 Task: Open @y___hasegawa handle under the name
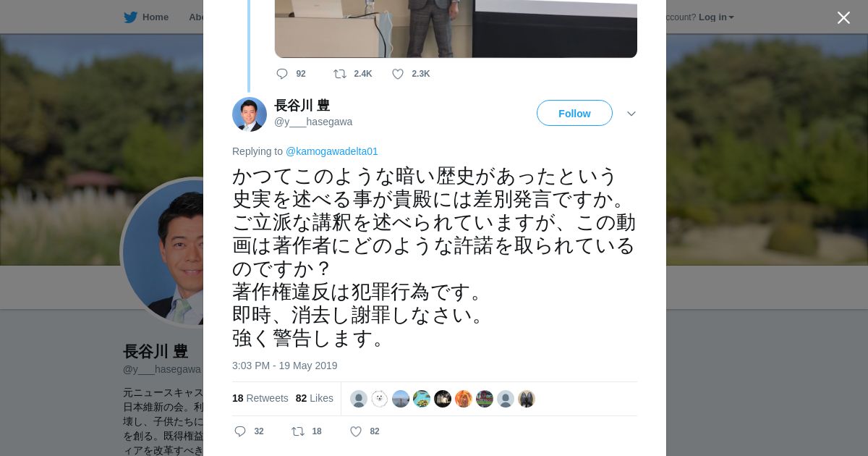point(313,122)
